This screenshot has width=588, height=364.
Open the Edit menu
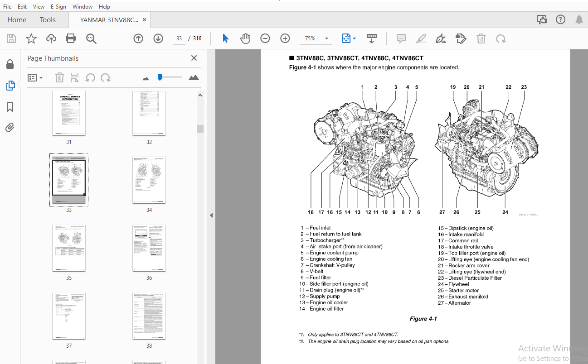[x=22, y=7]
